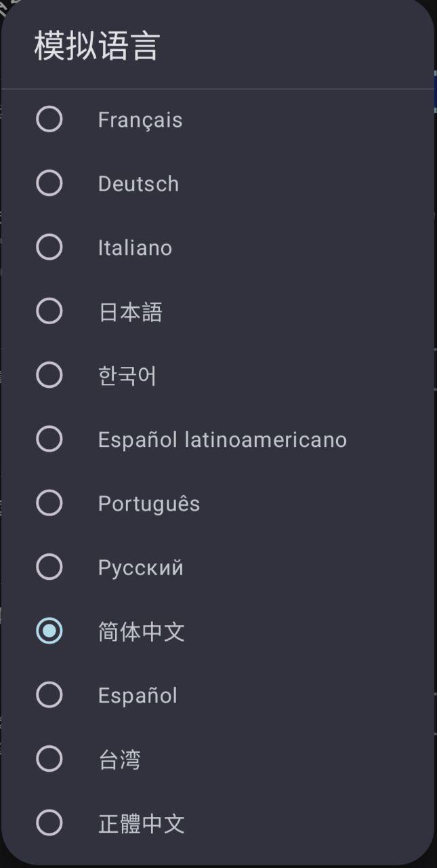Switch to the Русский radio button

coord(49,567)
